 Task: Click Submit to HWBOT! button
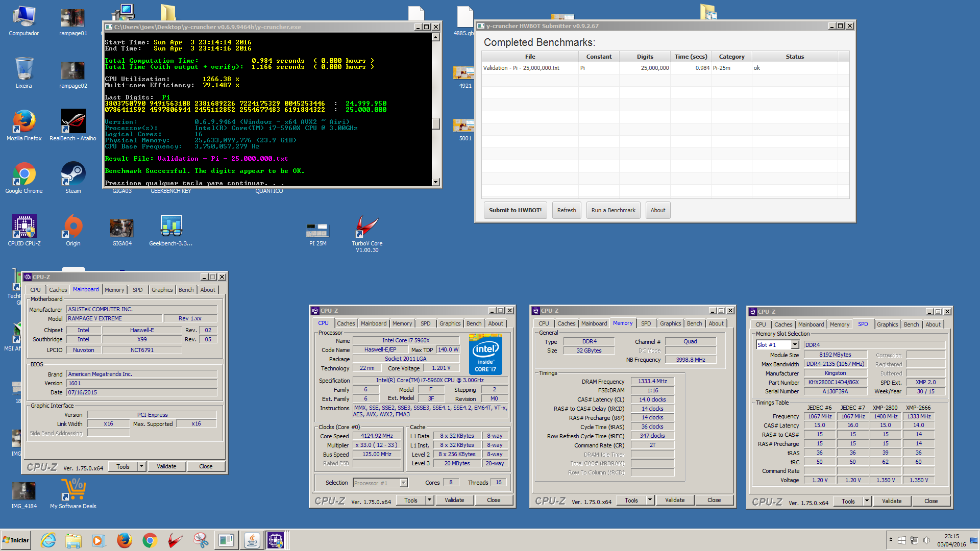(515, 210)
